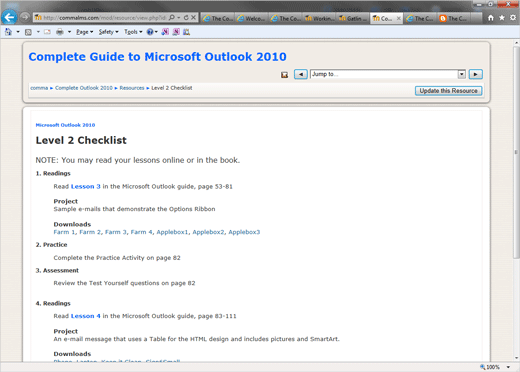Image resolution: width=520 pixels, height=372 pixels.
Task: Open the zoom level dropdown arrow
Action: (x=508, y=367)
